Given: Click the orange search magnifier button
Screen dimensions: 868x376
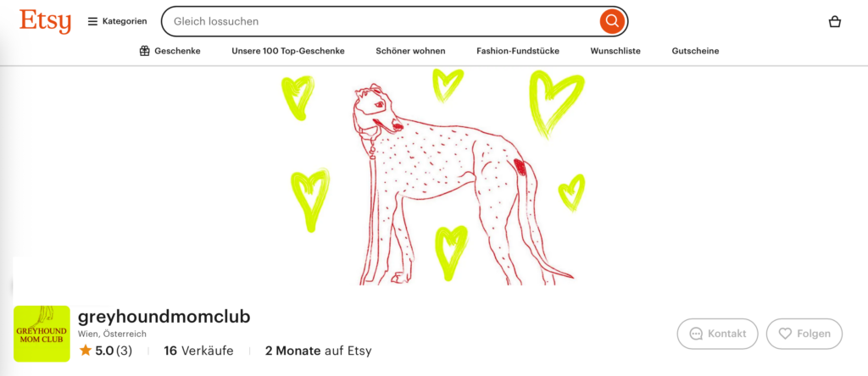Looking at the screenshot, I should 612,21.
